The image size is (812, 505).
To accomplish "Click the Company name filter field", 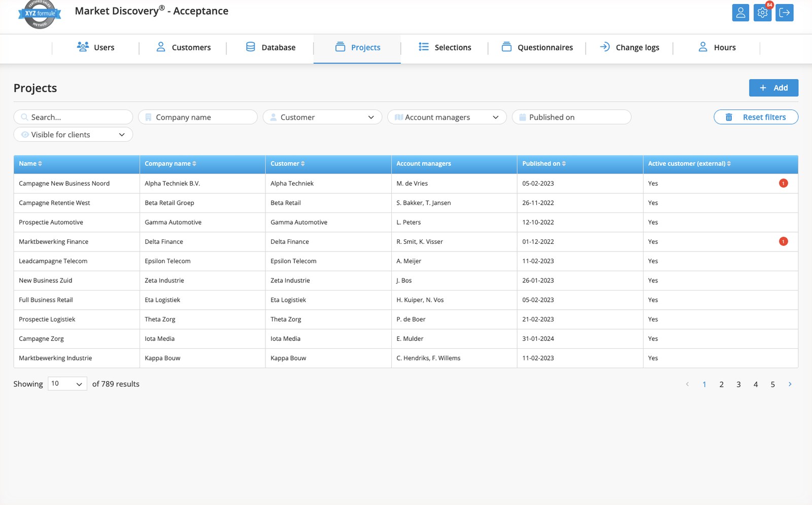I will (198, 117).
